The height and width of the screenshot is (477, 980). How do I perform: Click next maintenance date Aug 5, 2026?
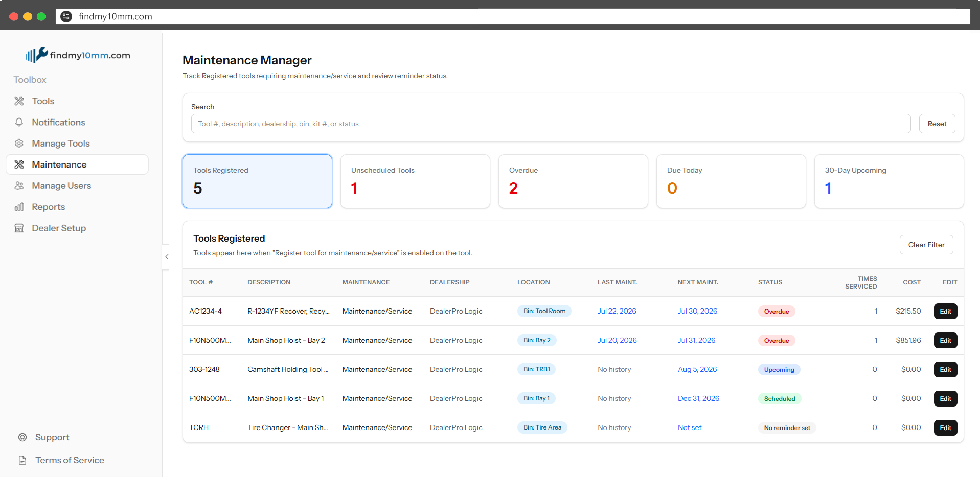pos(697,369)
